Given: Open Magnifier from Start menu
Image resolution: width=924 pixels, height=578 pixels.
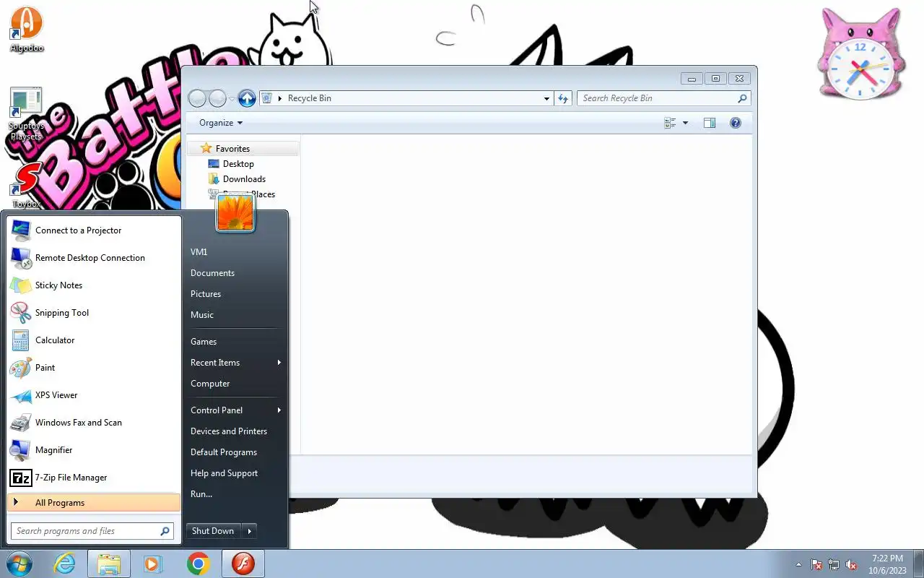Looking at the screenshot, I should 94,450.
